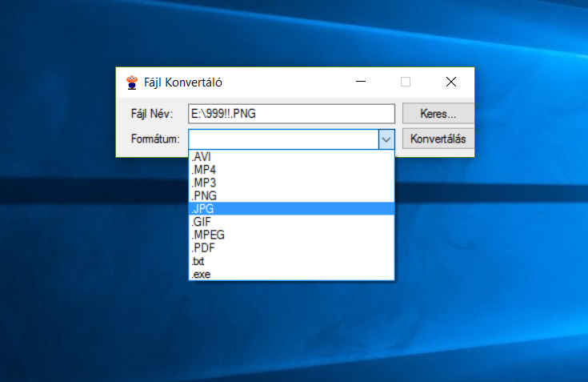Choose the .MP4 format option
The width and height of the screenshot is (588, 382).
coord(291,170)
